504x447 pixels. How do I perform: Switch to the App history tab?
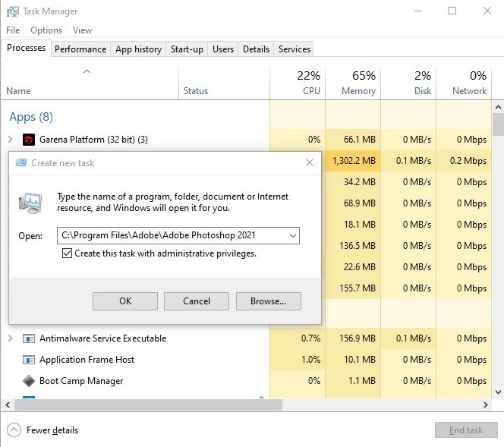139,49
